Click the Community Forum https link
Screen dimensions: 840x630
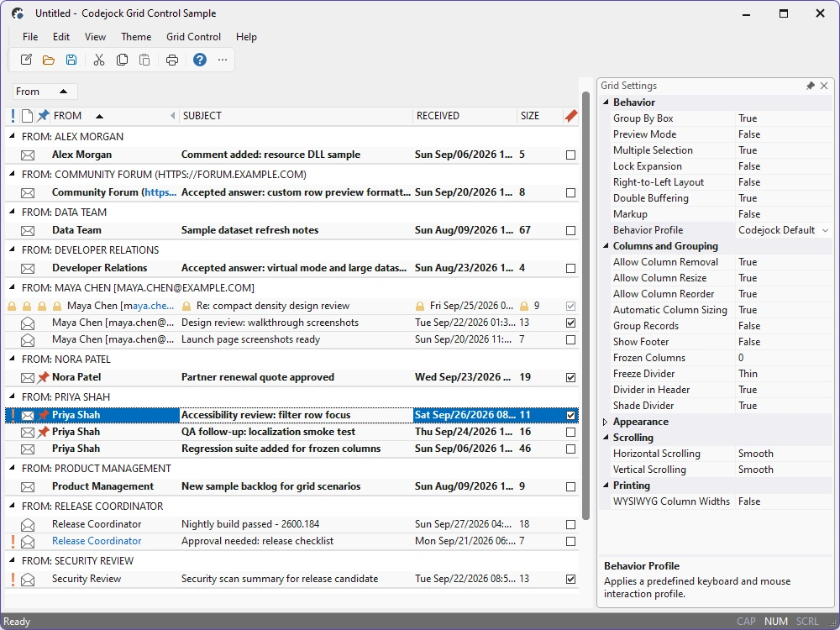tap(160, 192)
